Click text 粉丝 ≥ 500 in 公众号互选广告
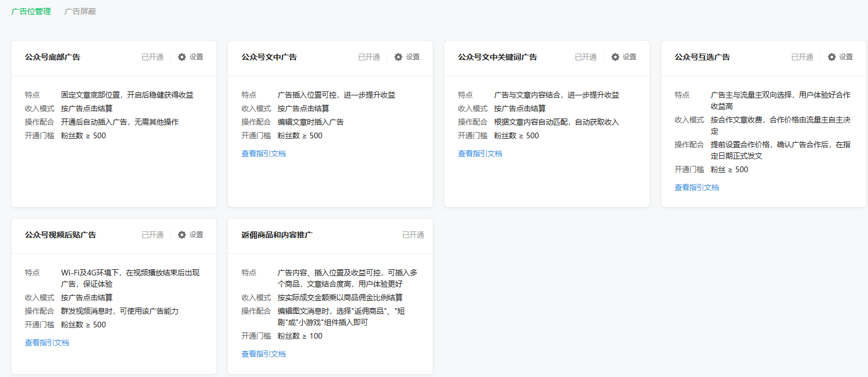The image size is (868, 377). (x=729, y=169)
